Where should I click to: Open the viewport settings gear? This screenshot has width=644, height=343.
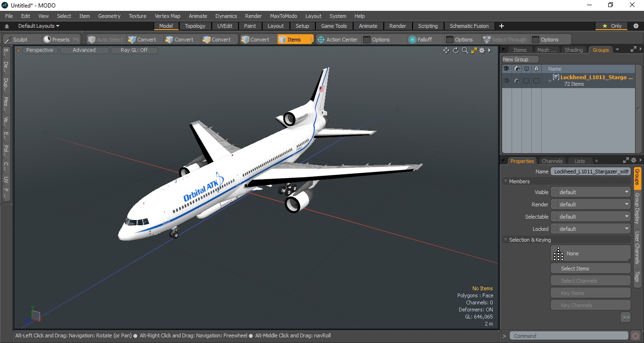coord(482,50)
